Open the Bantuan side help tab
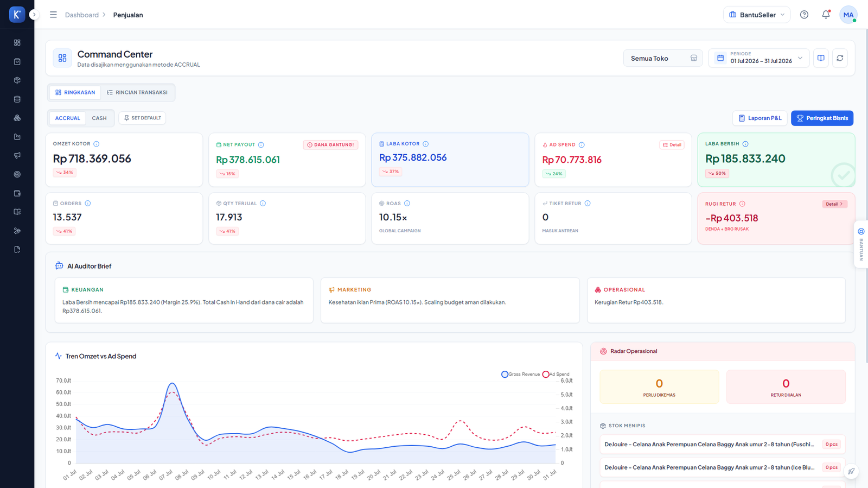Image resolution: width=868 pixels, height=488 pixels. (861, 244)
